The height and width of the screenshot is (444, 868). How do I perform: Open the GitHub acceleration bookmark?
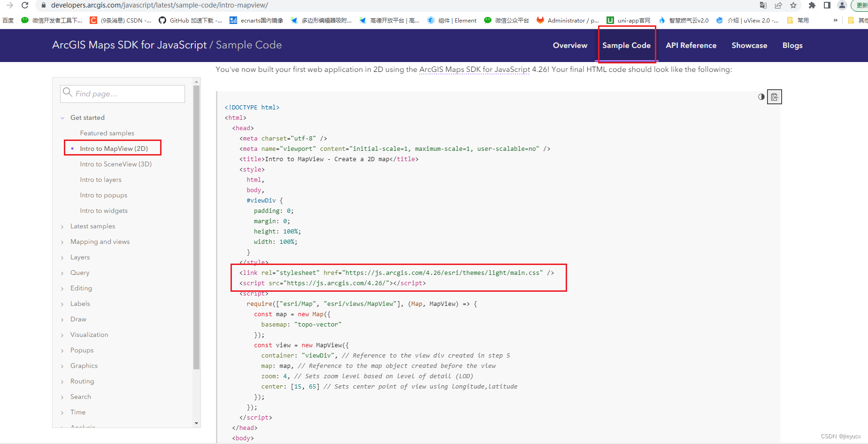coord(191,20)
